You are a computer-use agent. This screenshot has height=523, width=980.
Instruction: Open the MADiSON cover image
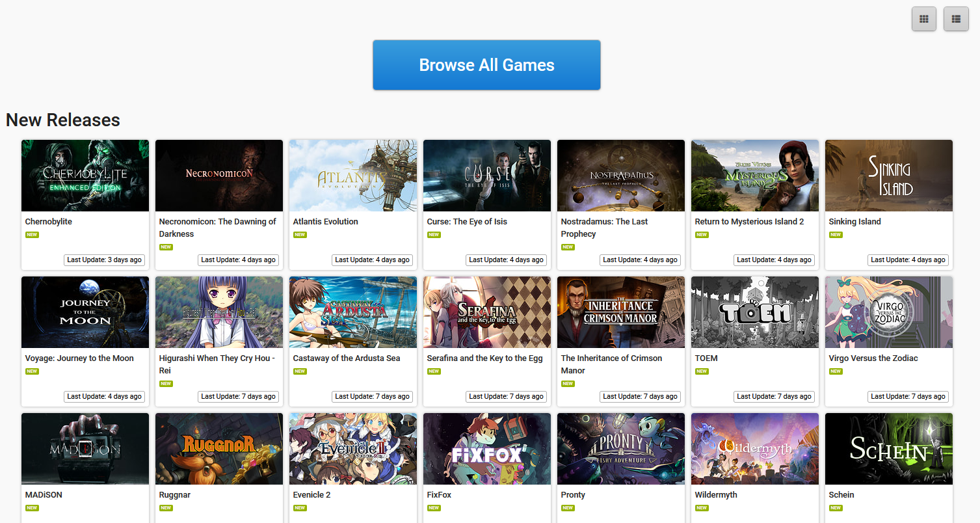85,449
